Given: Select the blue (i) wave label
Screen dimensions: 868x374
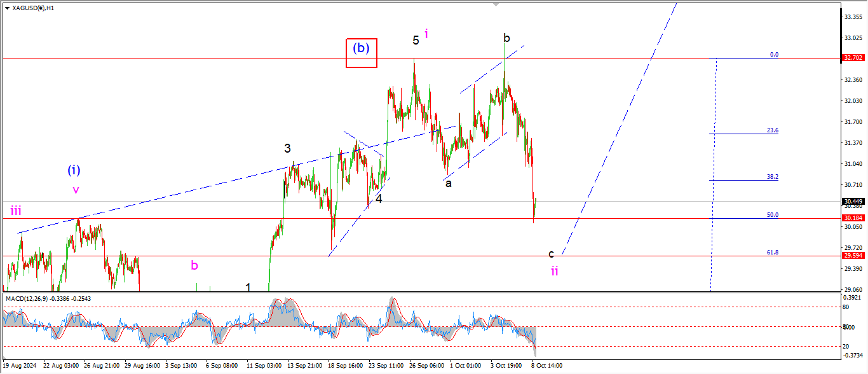Looking at the screenshot, I should [x=74, y=170].
